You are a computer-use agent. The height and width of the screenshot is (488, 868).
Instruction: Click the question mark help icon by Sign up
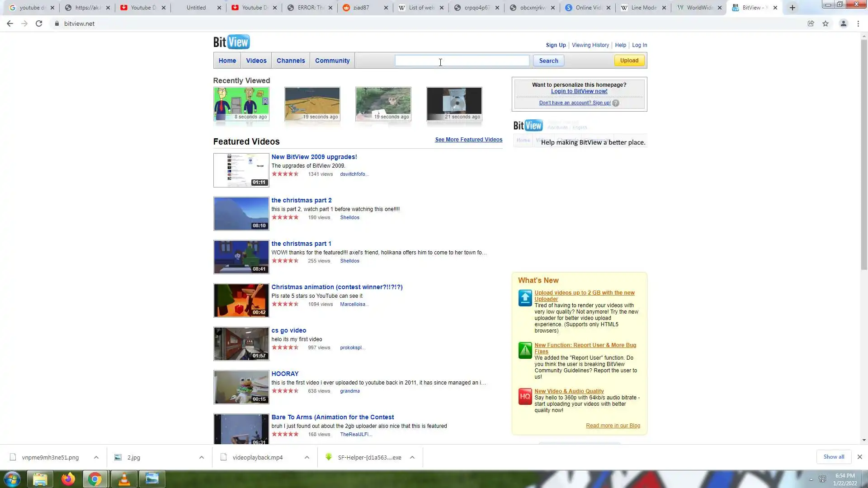coord(616,103)
